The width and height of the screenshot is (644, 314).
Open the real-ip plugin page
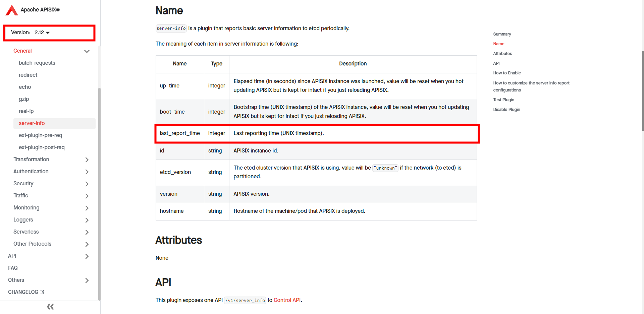tap(26, 111)
